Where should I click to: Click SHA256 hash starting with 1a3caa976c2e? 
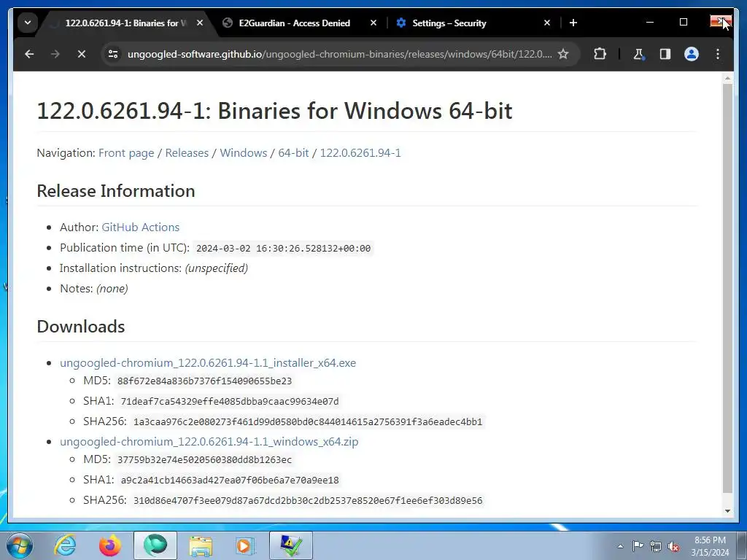308,422
